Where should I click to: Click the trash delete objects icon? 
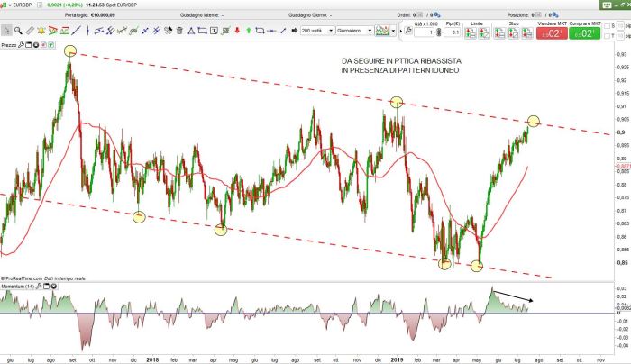[x=179, y=30]
